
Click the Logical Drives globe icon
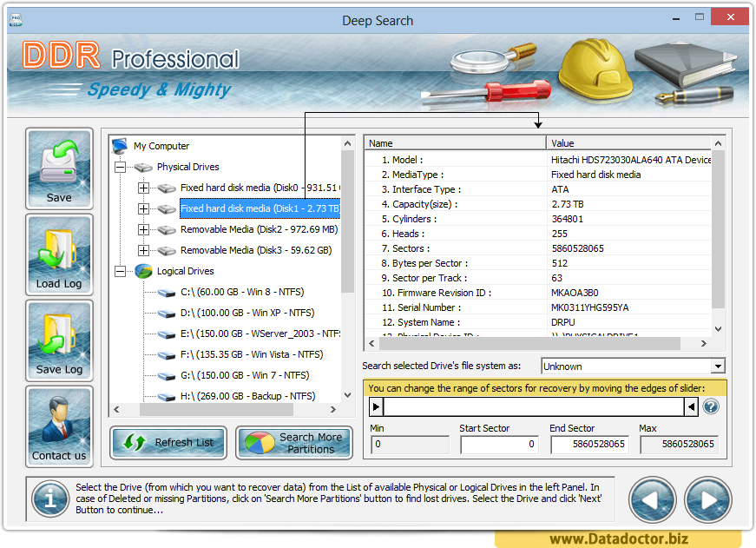pyautogui.click(x=143, y=271)
